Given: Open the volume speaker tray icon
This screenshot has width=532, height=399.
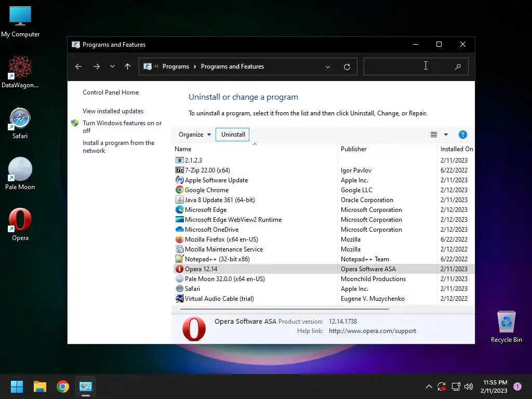Looking at the screenshot, I should coord(469,387).
